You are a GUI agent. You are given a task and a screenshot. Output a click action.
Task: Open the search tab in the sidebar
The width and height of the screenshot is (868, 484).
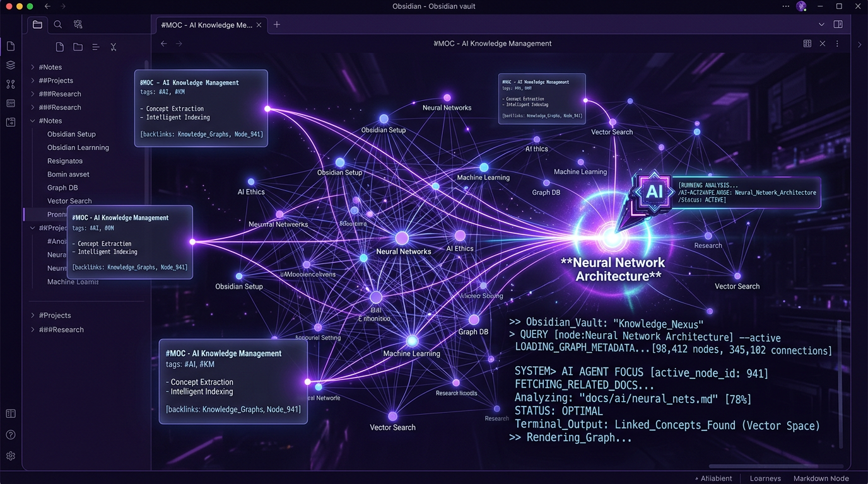pos(58,25)
